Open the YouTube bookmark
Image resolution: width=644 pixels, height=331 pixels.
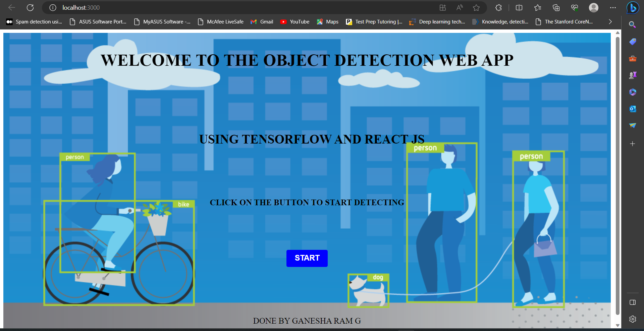[295, 22]
